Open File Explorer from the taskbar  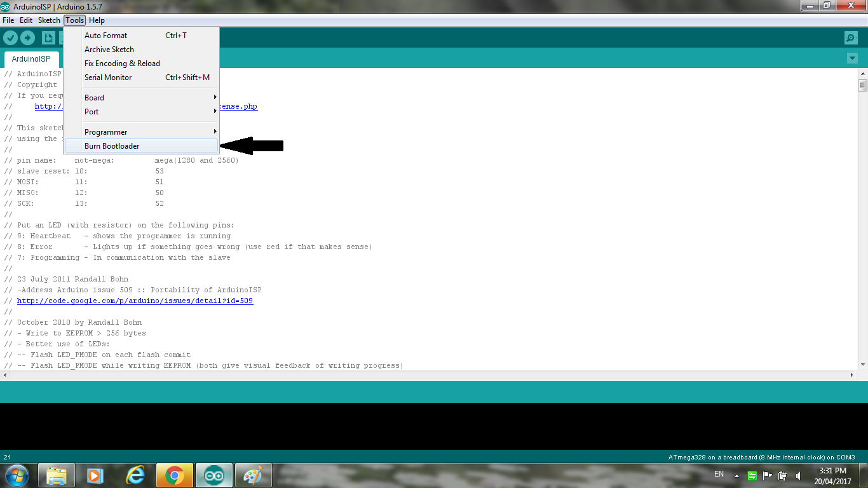(56, 475)
